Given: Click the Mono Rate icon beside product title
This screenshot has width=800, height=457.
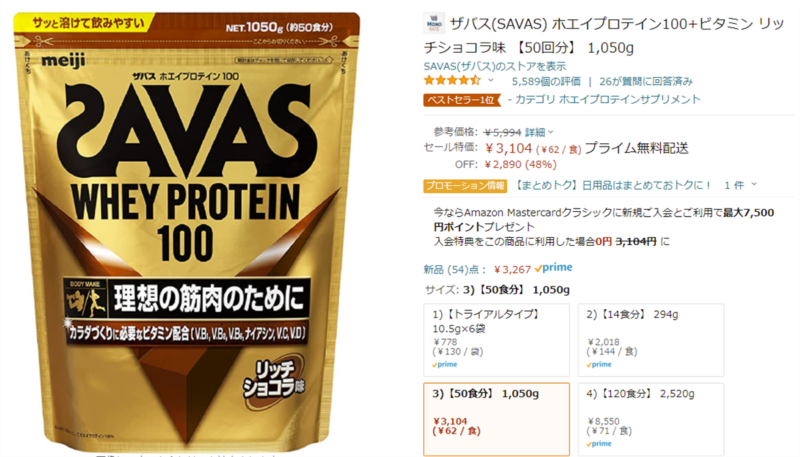Looking at the screenshot, I should click(x=434, y=23).
